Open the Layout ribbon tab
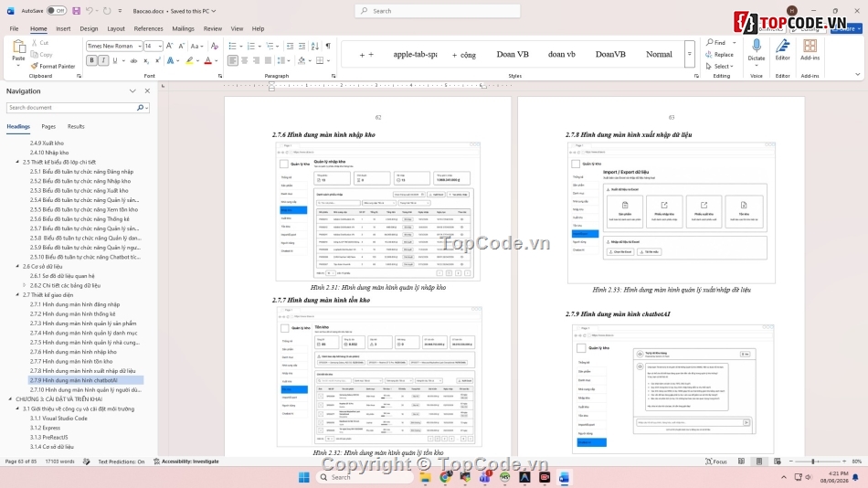 click(x=116, y=28)
